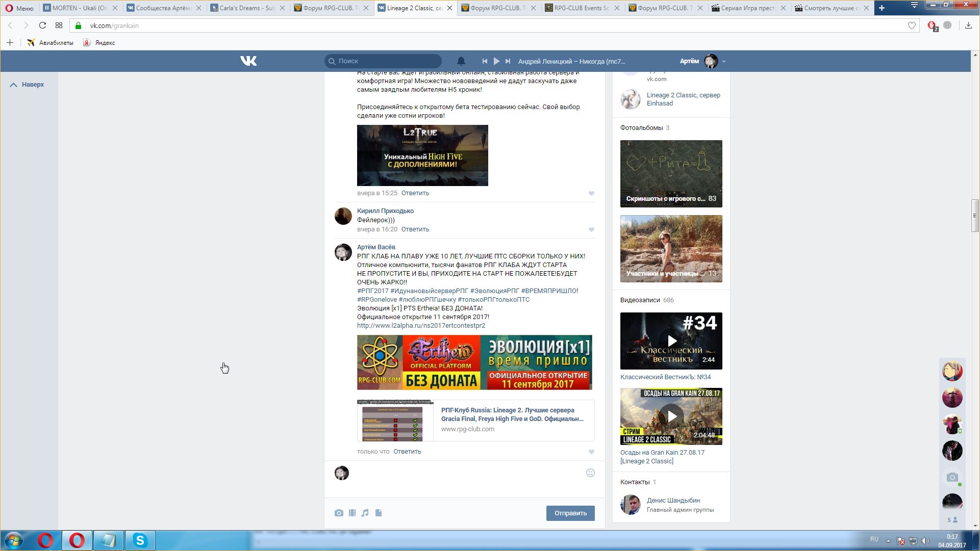Open the notifications bell

(x=461, y=61)
